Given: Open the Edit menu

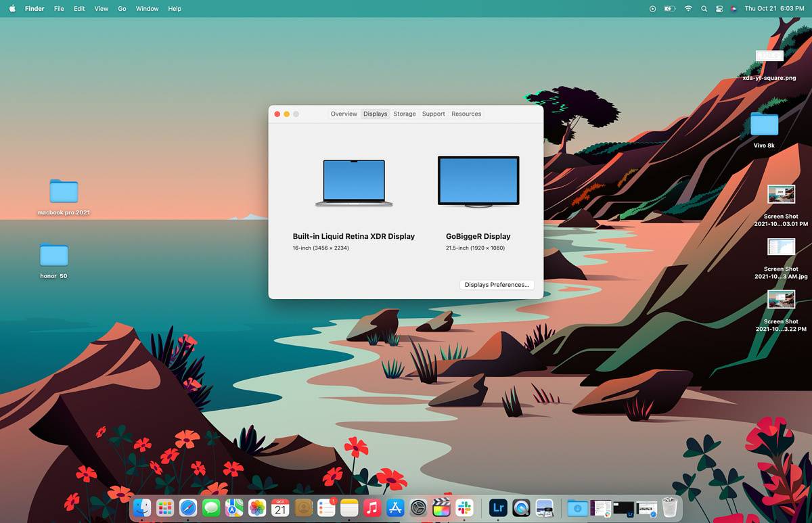Looking at the screenshot, I should click(x=79, y=9).
